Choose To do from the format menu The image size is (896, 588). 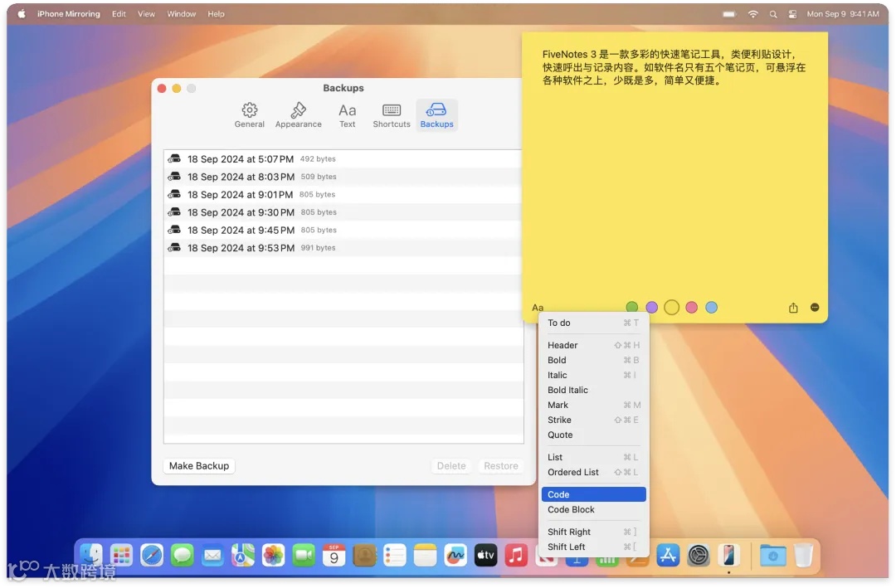(x=593, y=323)
